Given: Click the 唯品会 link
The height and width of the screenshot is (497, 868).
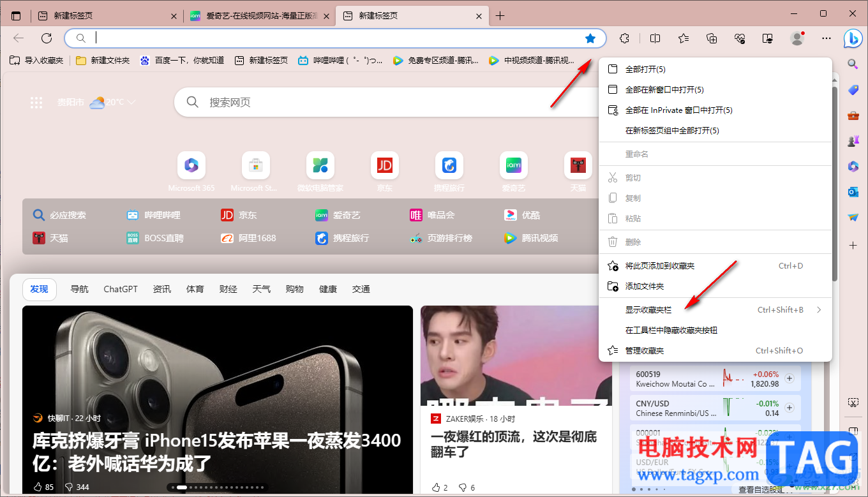Looking at the screenshot, I should point(432,215).
